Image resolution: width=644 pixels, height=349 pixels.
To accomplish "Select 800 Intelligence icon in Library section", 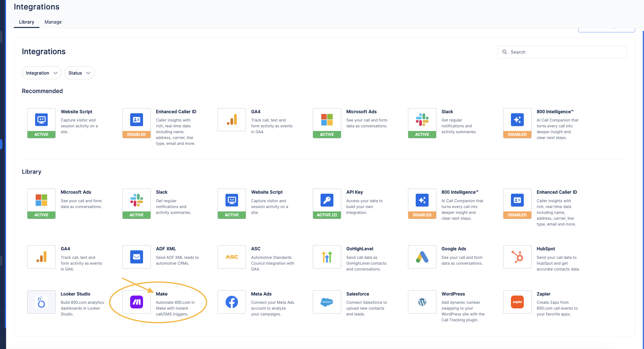I will click(x=422, y=200).
